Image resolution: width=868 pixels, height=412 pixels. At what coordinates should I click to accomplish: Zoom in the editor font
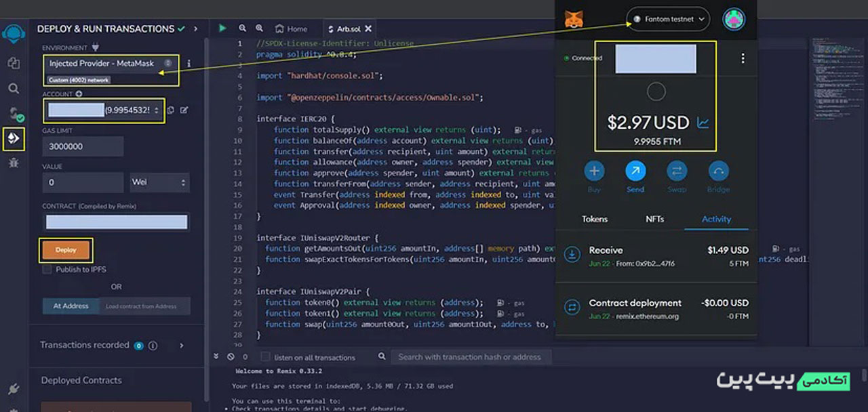259,28
